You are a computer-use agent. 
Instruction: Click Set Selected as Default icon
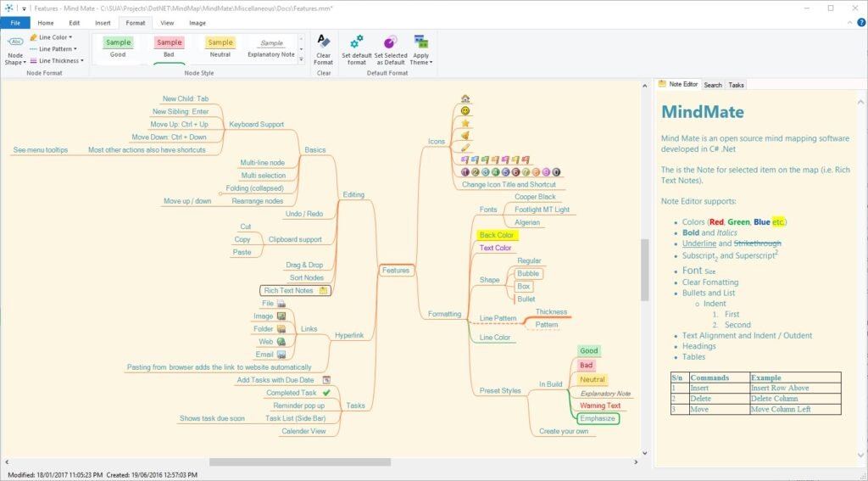click(x=390, y=42)
